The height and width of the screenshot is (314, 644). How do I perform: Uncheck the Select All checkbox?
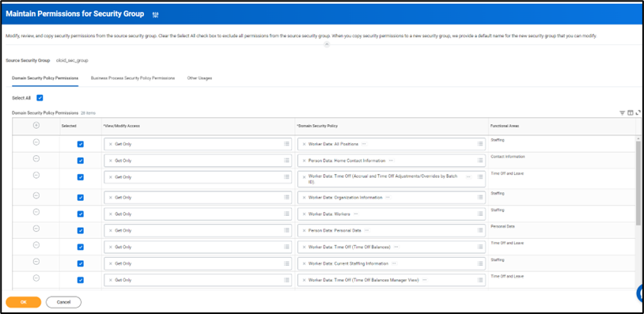40,98
